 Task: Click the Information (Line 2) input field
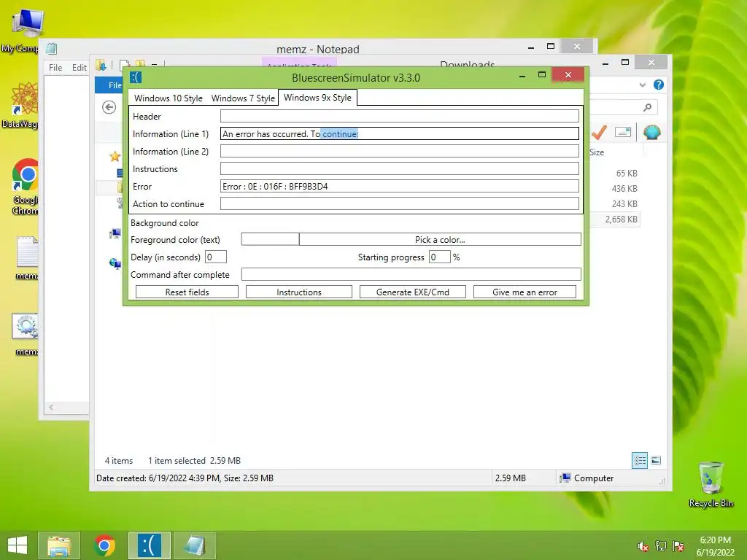pos(399,152)
